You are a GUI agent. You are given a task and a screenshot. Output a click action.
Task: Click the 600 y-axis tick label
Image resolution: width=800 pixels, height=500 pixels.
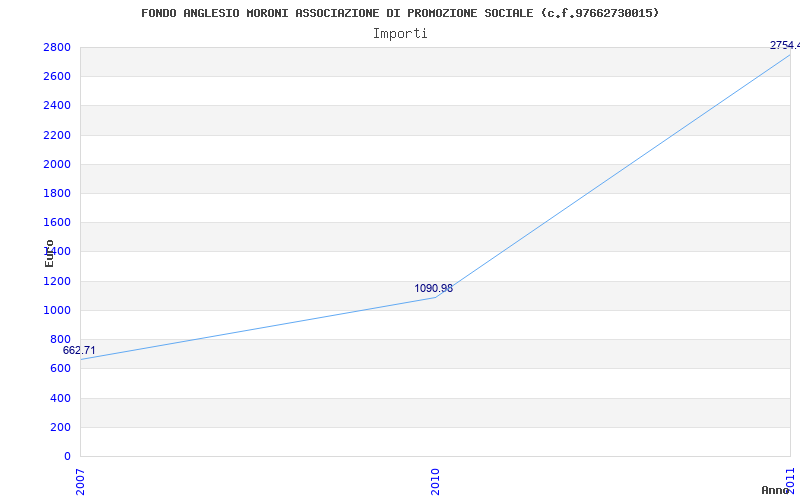pos(60,368)
